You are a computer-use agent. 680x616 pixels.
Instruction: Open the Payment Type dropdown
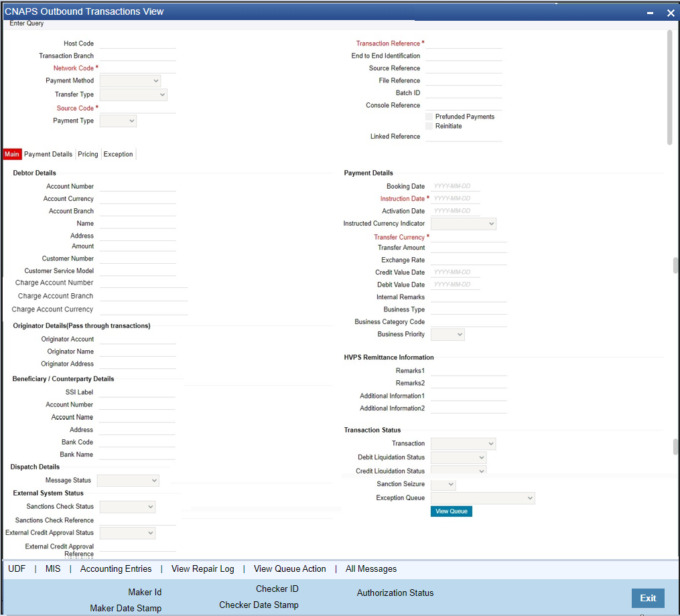[x=118, y=121]
